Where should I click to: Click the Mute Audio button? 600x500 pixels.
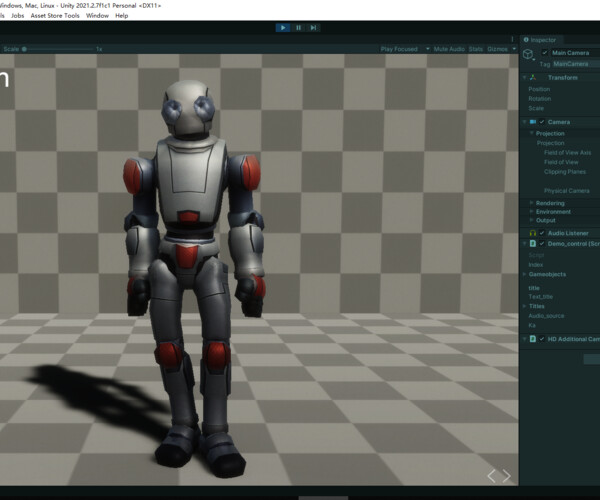coord(448,48)
